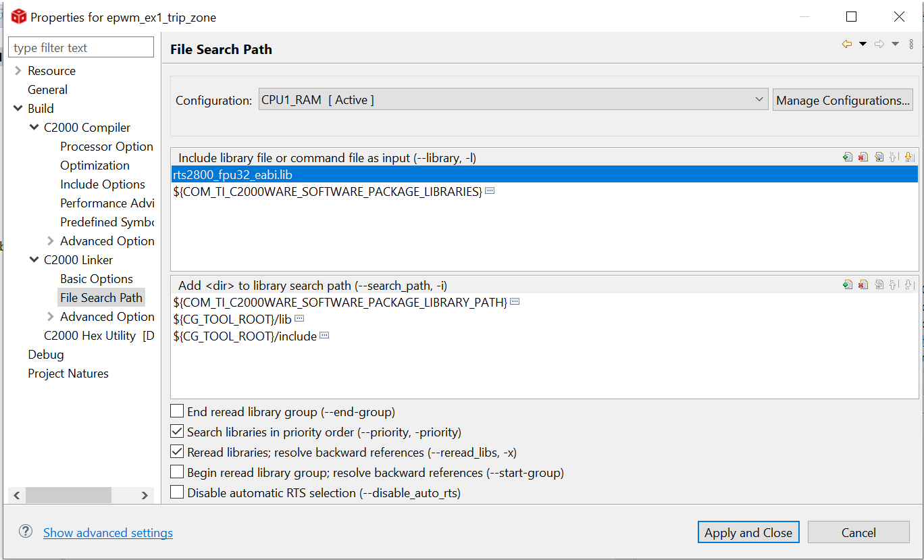This screenshot has width=924, height=560.
Task: Open Show advanced settings link
Action: (108, 533)
